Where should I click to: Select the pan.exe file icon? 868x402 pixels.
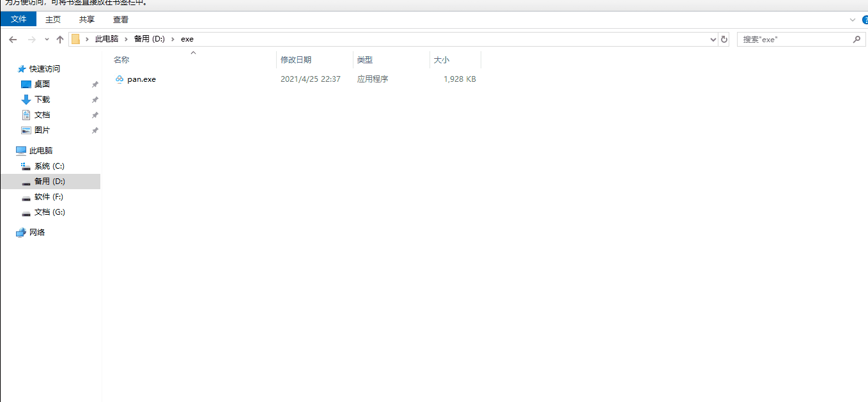click(119, 79)
